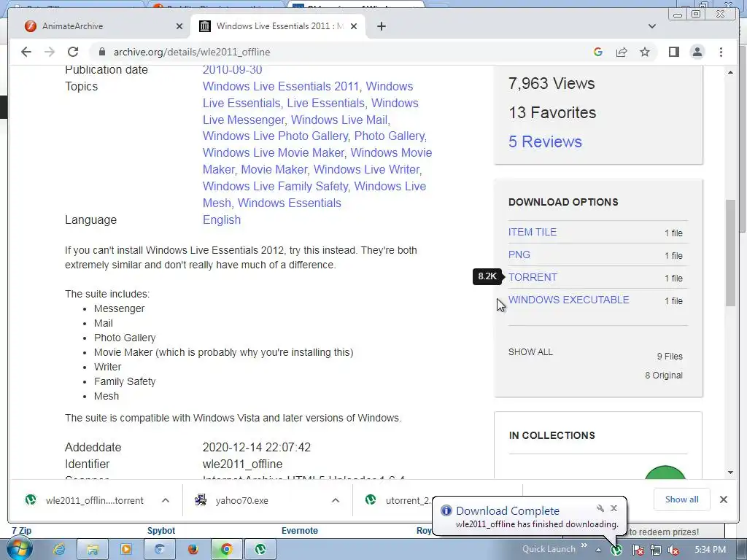This screenshot has width=747, height=560.
Task: Show hidden tray icons arrow
Action: coord(598,550)
